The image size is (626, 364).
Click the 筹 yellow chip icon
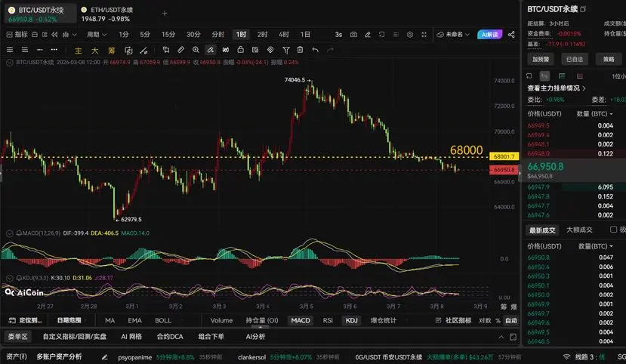(112, 51)
